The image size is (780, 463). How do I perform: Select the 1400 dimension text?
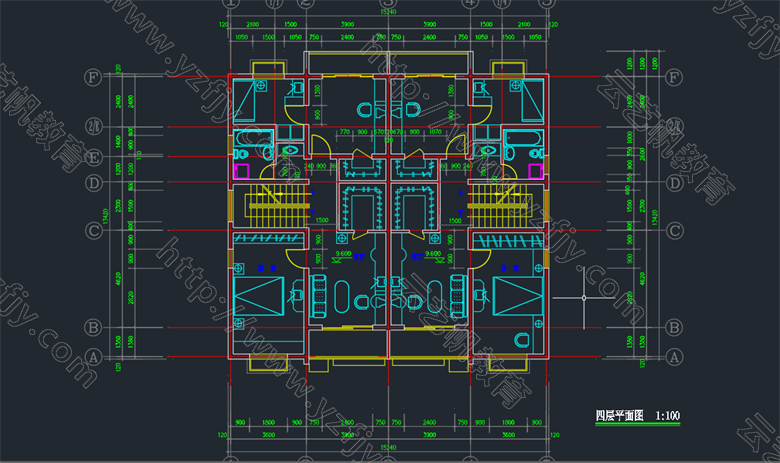click(118, 142)
